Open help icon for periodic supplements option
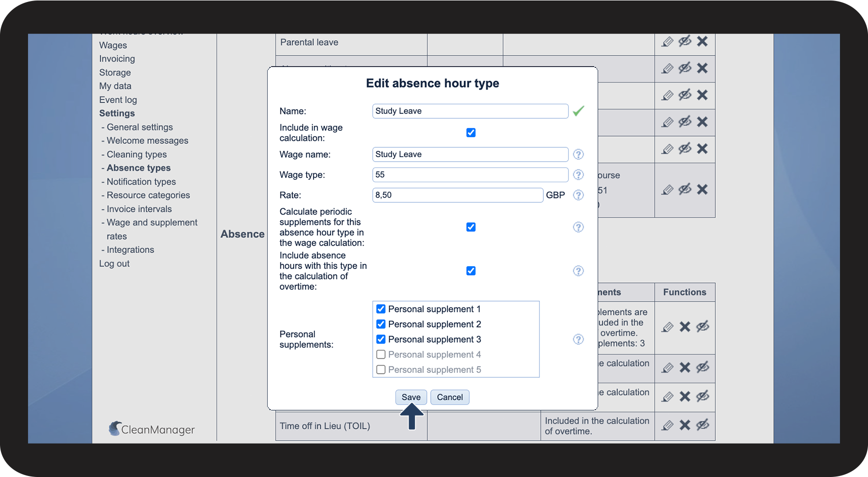The image size is (868, 477). (578, 227)
